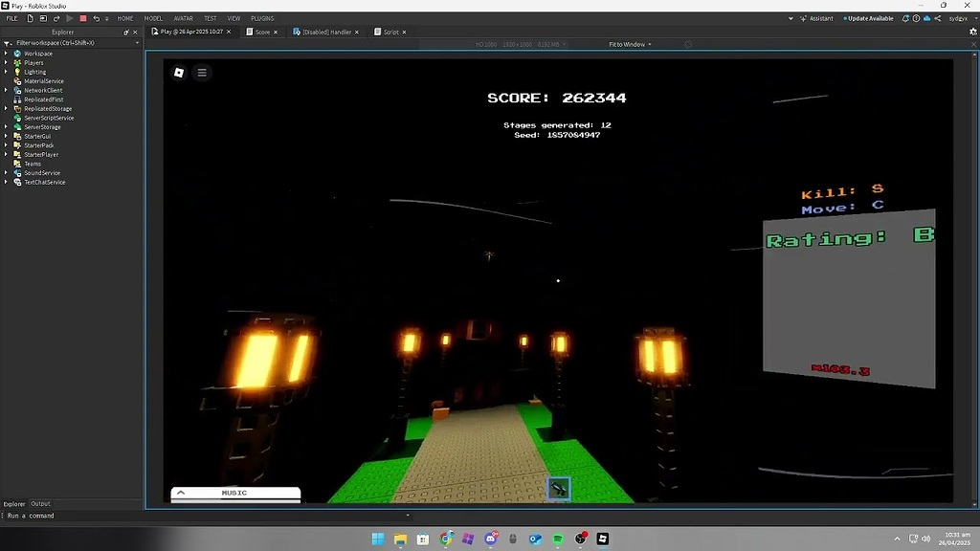Click the sydgyx account name

tap(958, 18)
